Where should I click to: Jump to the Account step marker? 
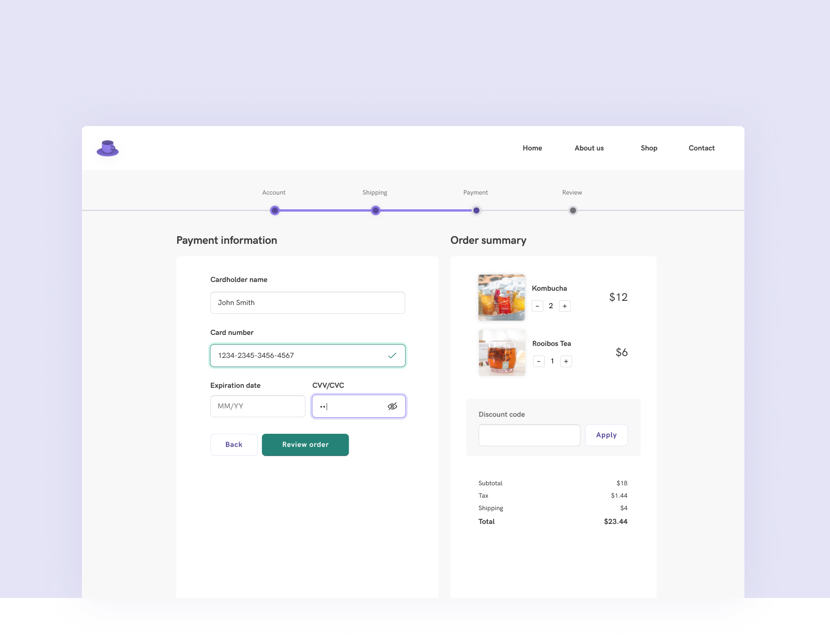275,211
